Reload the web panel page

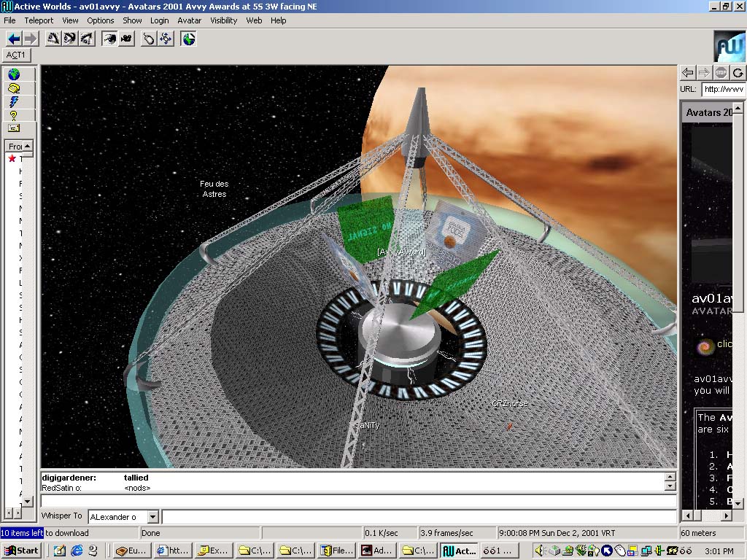738,72
